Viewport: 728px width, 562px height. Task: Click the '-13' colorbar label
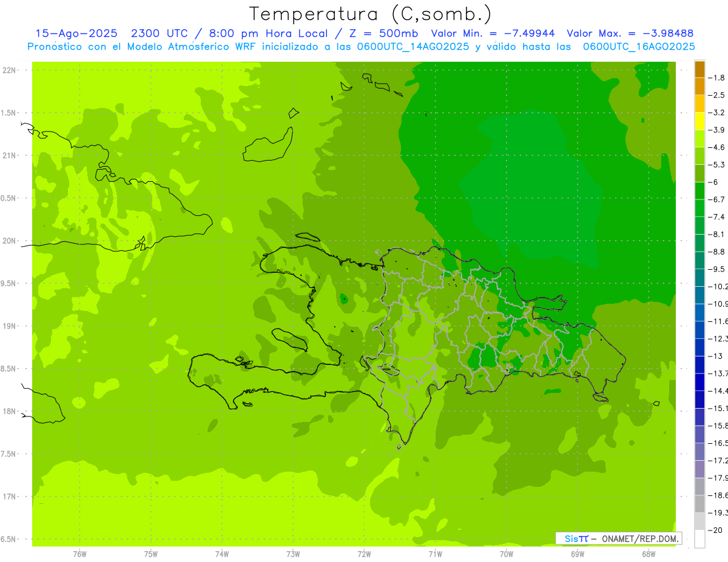[x=715, y=356]
